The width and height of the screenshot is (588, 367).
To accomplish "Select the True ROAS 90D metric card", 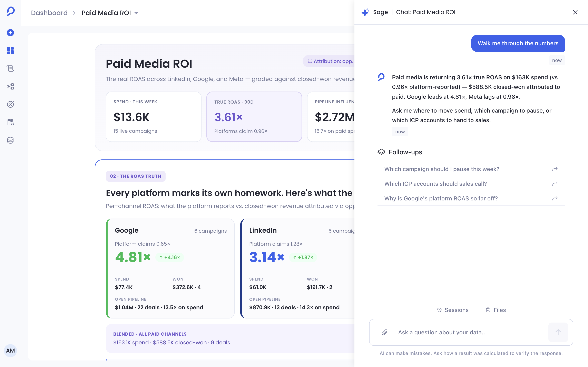I will [254, 117].
